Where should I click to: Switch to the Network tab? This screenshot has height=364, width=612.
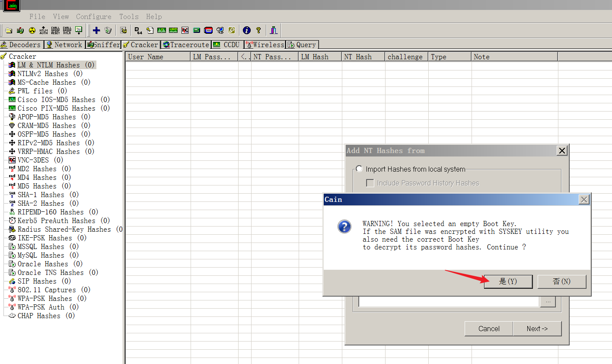pos(64,45)
